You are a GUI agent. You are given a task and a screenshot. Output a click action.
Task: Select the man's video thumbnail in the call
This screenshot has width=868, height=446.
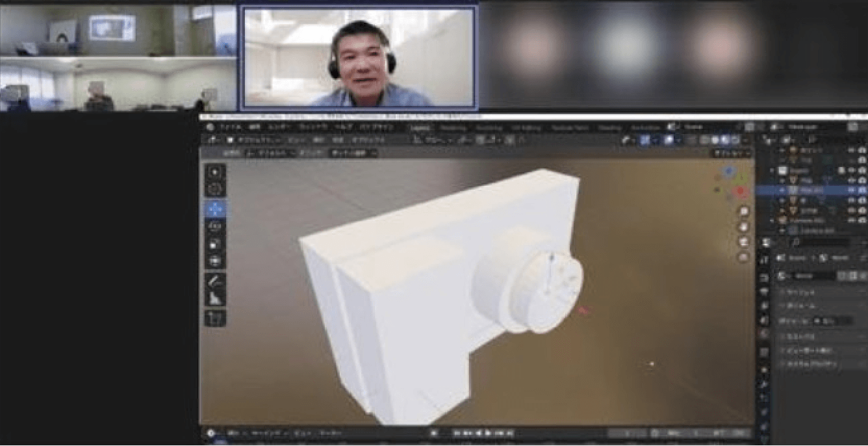[359, 57]
